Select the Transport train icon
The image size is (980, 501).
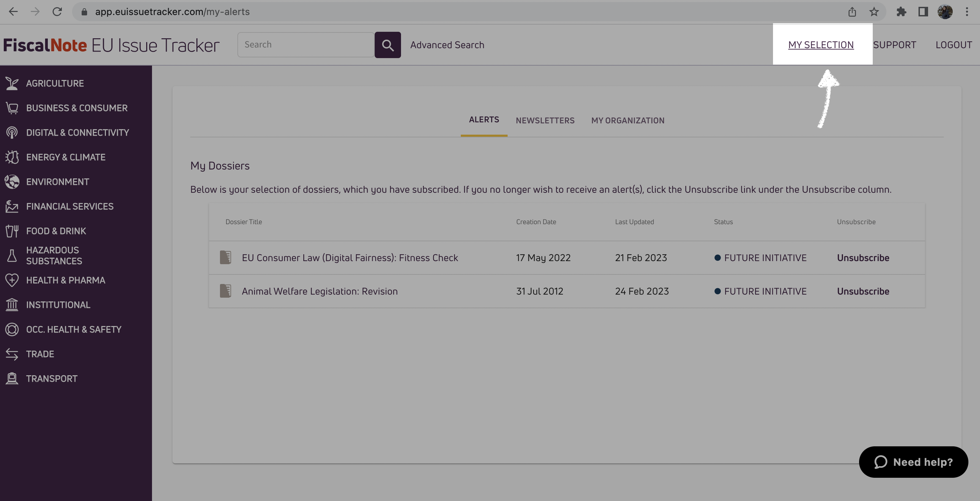(x=12, y=378)
